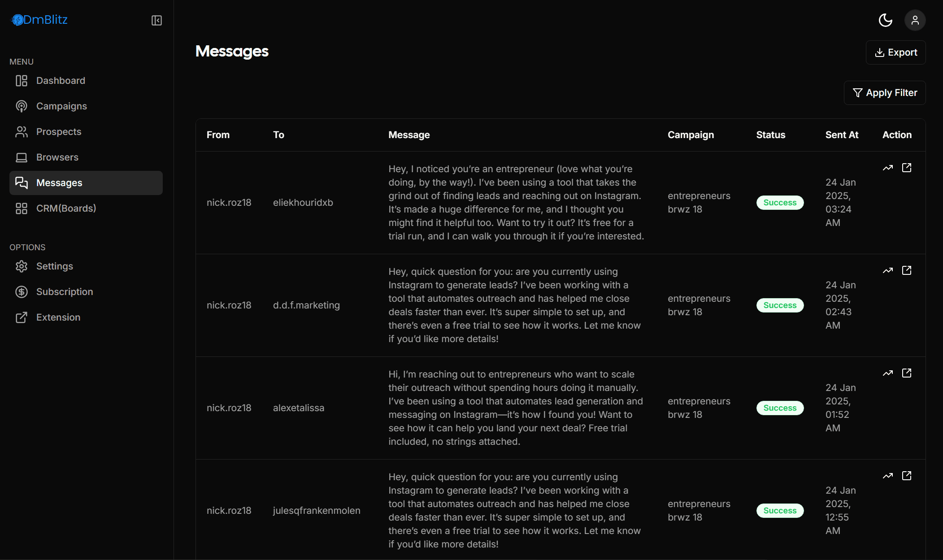Click trend icon for d.d.f.marketing message
Image resolution: width=943 pixels, height=560 pixels.
[x=887, y=270]
